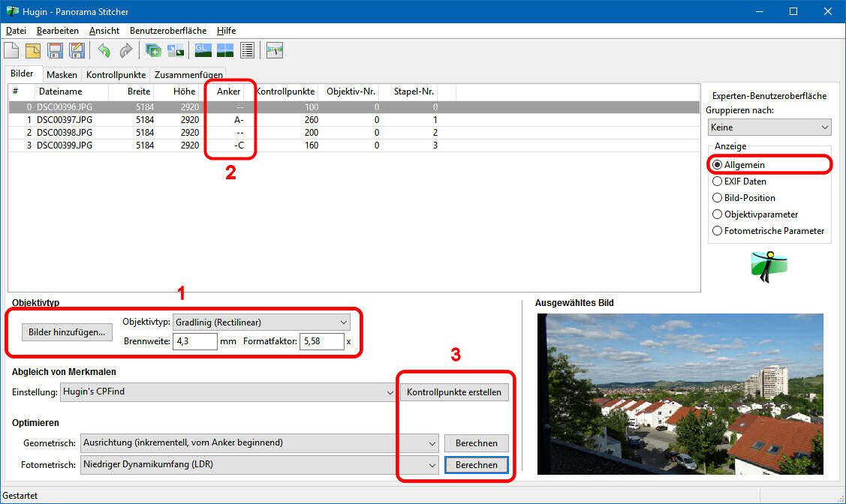Open the Gruppieren nach dropdown
Image resolution: width=846 pixels, height=504 pixels.
768,127
